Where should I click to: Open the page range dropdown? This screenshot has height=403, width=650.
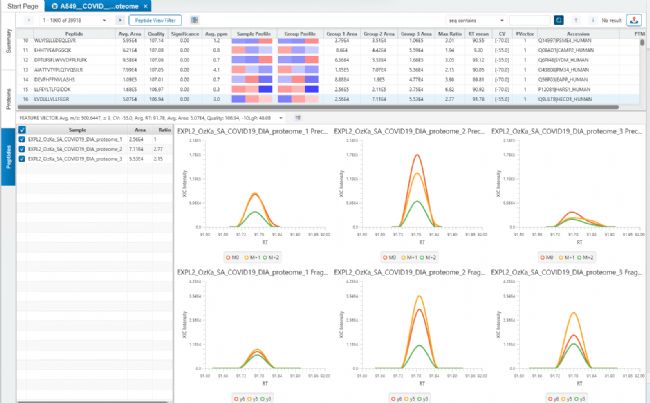75,20
